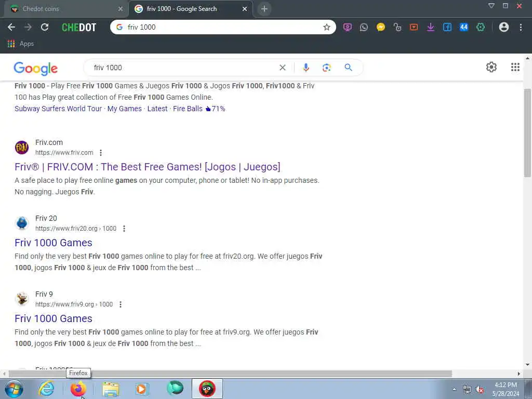Click the horizontal scrollbar thumb
Screen dimensions: 532x399
tap(231, 374)
